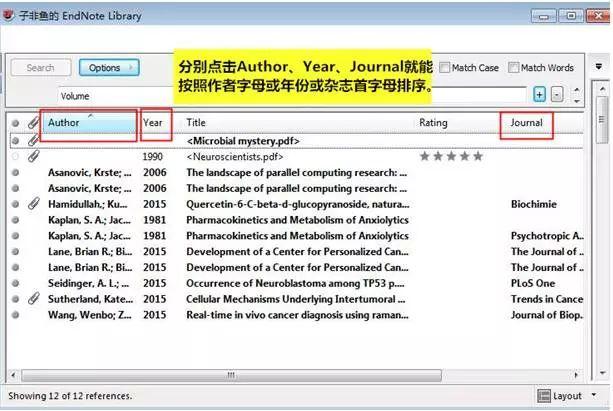Open the Options dropdown button
The image size is (613, 411).
click(x=109, y=68)
